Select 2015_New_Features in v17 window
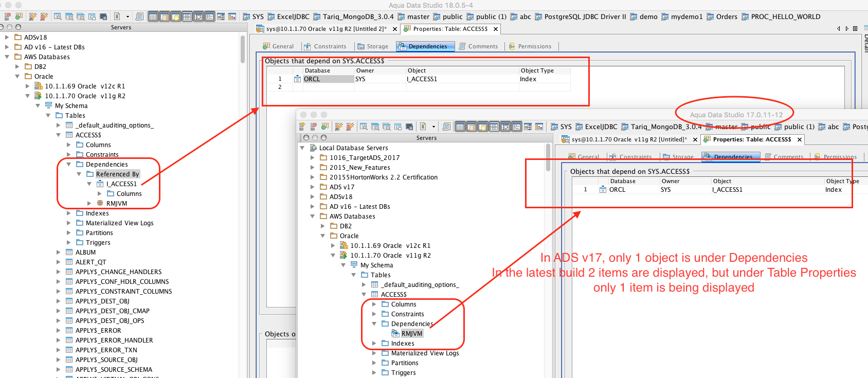This screenshot has width=868, height=378. click(360, 168)
